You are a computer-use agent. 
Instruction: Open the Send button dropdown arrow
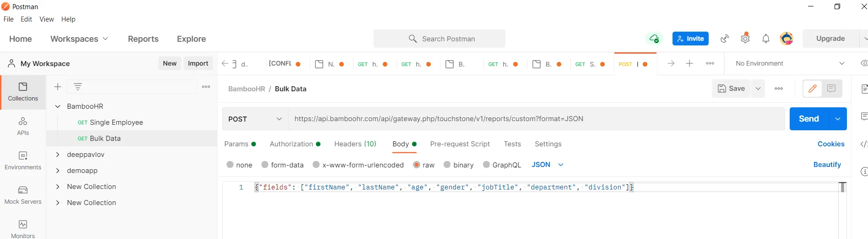[837, 119]
